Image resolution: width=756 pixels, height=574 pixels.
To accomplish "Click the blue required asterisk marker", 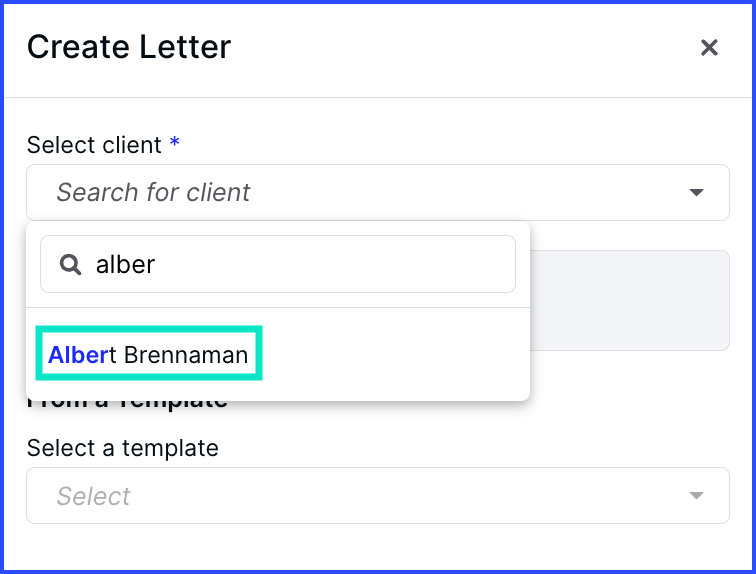I will click(x=175, y=144).
